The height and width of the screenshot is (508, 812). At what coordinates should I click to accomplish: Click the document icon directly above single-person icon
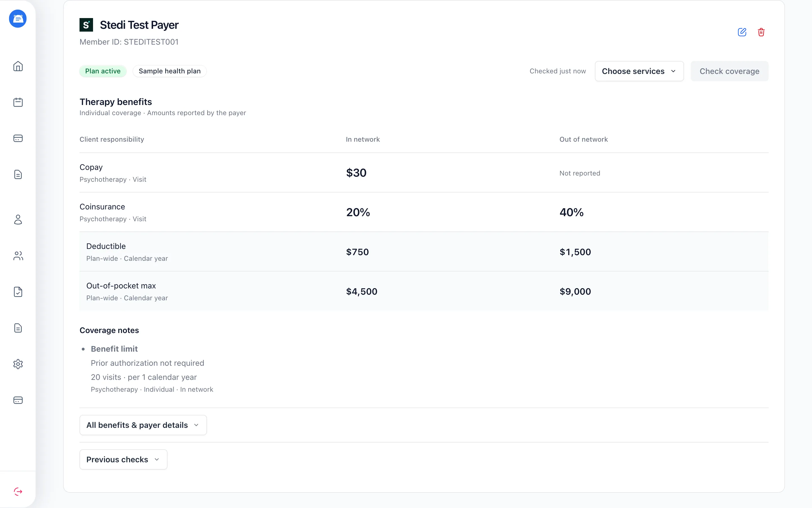18,174
